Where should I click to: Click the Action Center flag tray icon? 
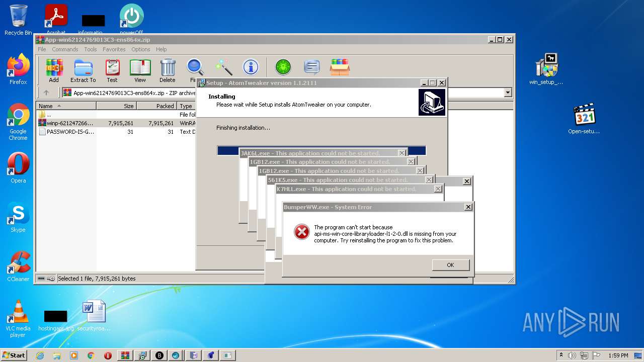597,355
